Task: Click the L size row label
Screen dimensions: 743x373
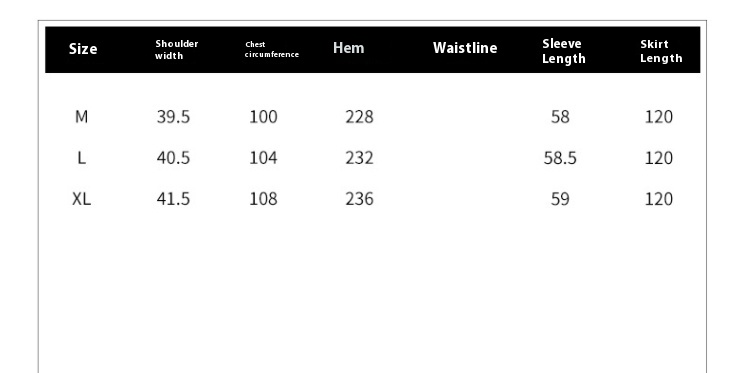Action: click(82, 158)
